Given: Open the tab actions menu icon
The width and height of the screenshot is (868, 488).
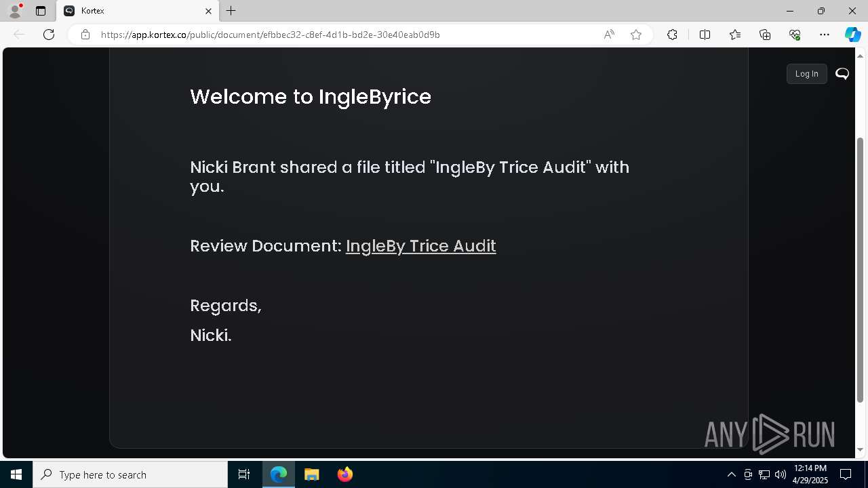Looking at the screenshot, I should pyautogui.click(x=41, y=11).
